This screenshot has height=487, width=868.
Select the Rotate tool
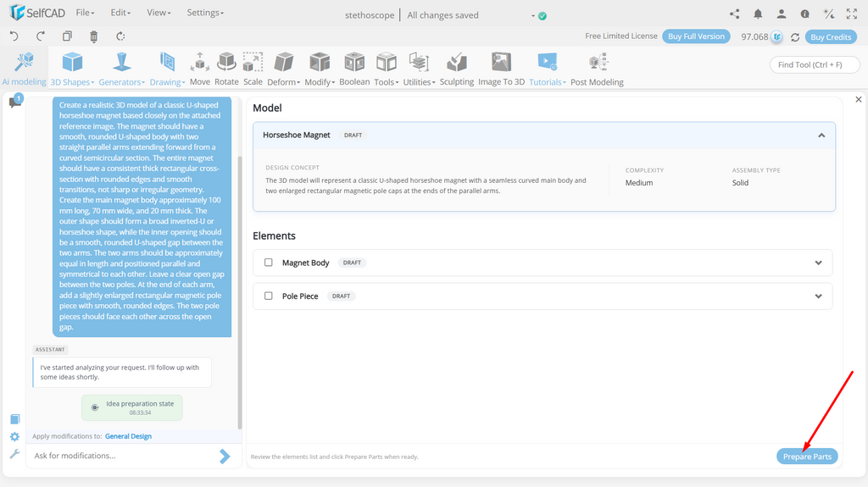point(226,69)
